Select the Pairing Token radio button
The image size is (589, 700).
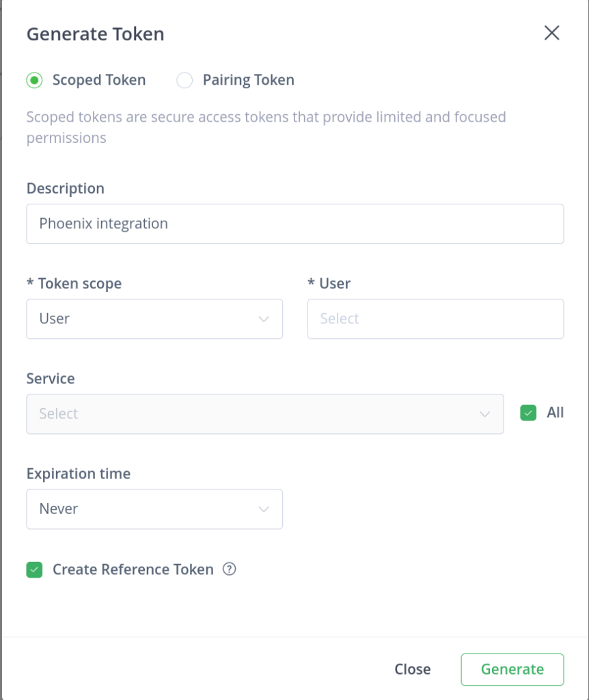(x=184, y=80)
